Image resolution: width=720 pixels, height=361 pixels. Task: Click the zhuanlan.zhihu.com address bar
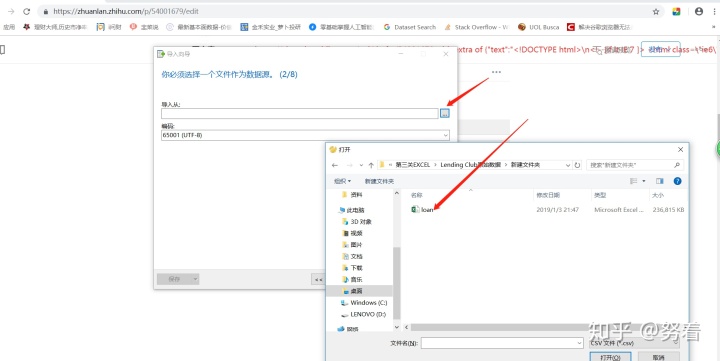tap(349, 11)
